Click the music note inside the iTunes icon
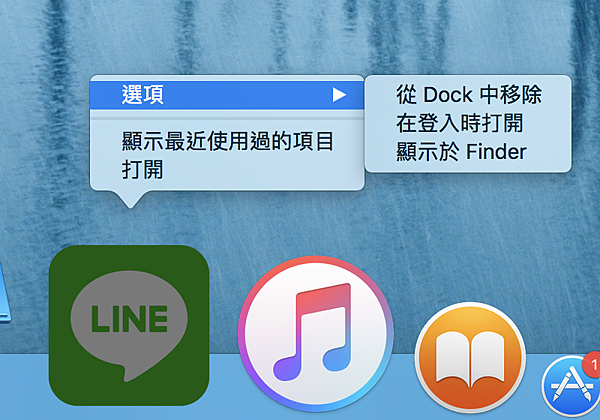600x420 pixels. [312, 332]
